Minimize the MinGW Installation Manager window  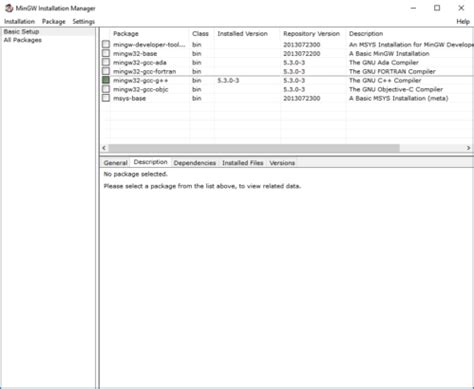tap(413, 8)
